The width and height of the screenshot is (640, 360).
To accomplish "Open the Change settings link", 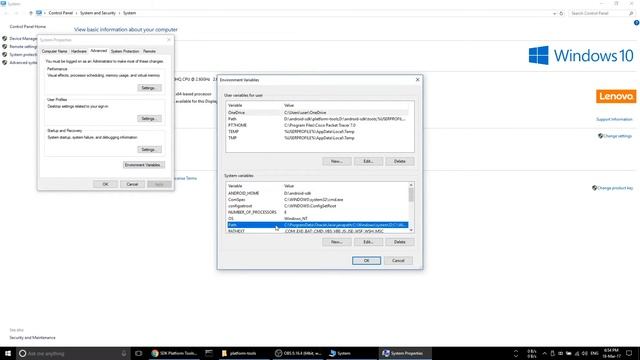I will pos(618,136).
